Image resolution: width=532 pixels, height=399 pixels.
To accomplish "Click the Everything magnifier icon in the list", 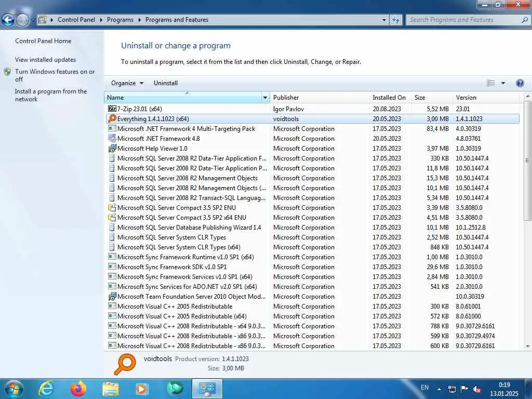I will 112,119.
